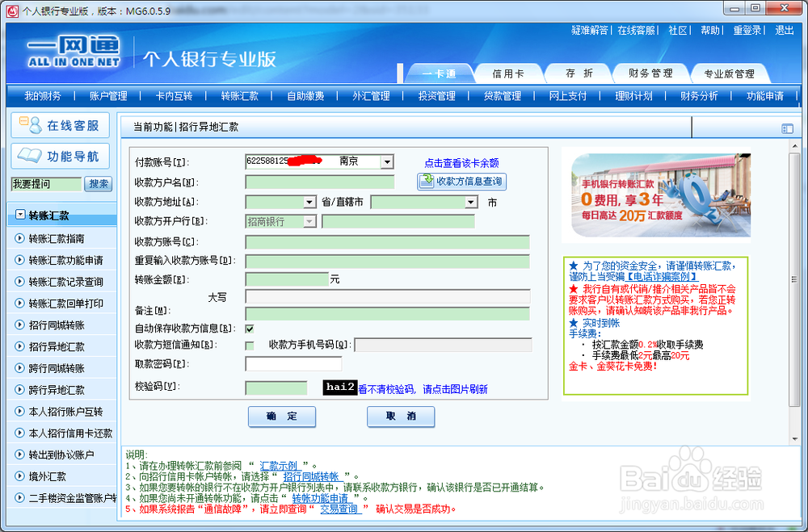Click the 校验码 input field

click(x=276, y=388)
